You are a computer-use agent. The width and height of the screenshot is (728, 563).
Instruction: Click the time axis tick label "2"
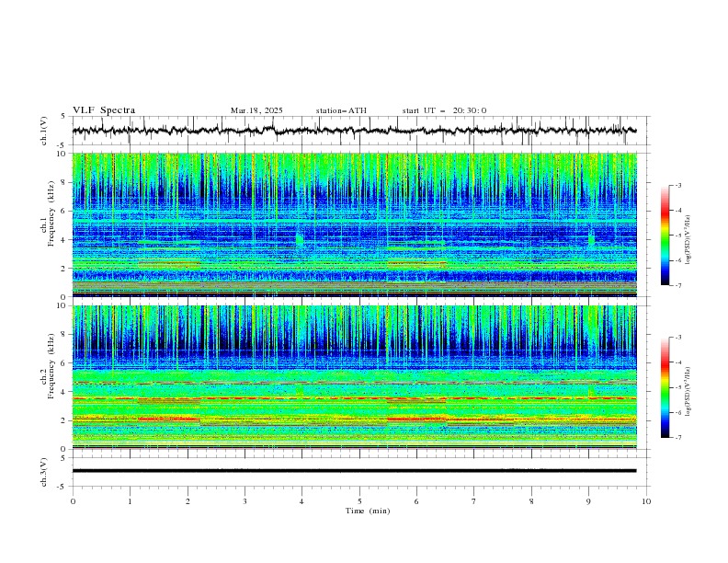[x=188, y=501]
